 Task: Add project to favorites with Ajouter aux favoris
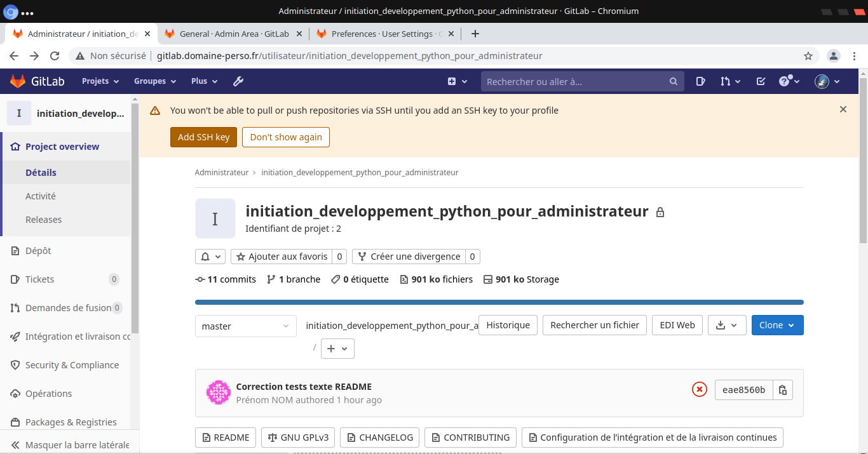281,257
